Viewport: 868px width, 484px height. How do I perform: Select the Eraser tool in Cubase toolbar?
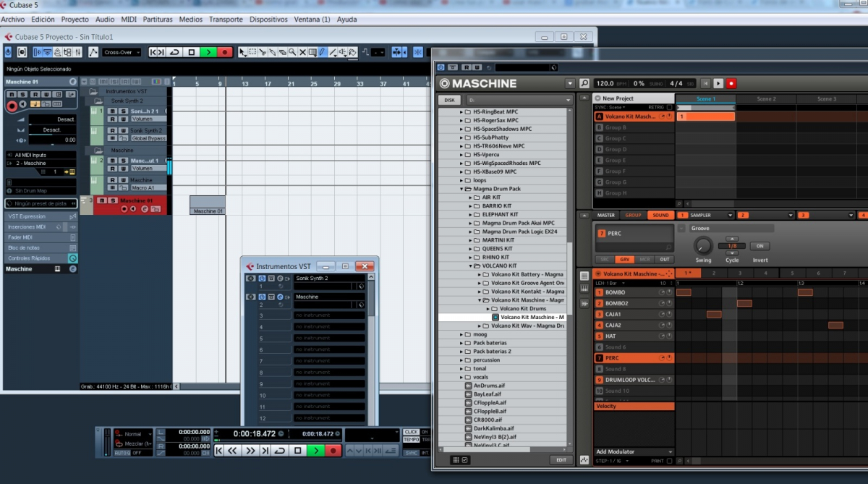point(282,52)
